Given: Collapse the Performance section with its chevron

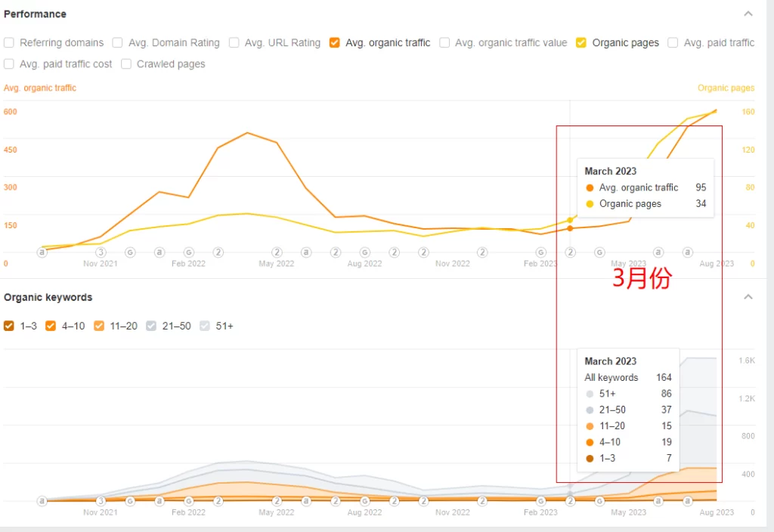Looking at the screenshot, I should [x=748, y=14].
